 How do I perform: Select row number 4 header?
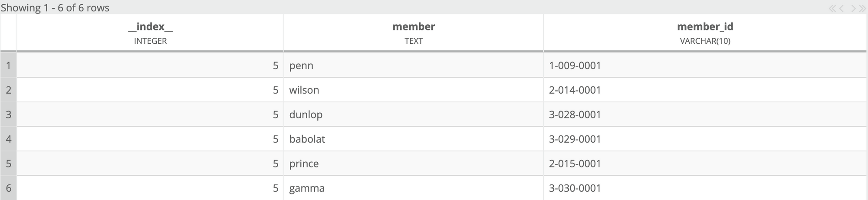tap(8, 139)
